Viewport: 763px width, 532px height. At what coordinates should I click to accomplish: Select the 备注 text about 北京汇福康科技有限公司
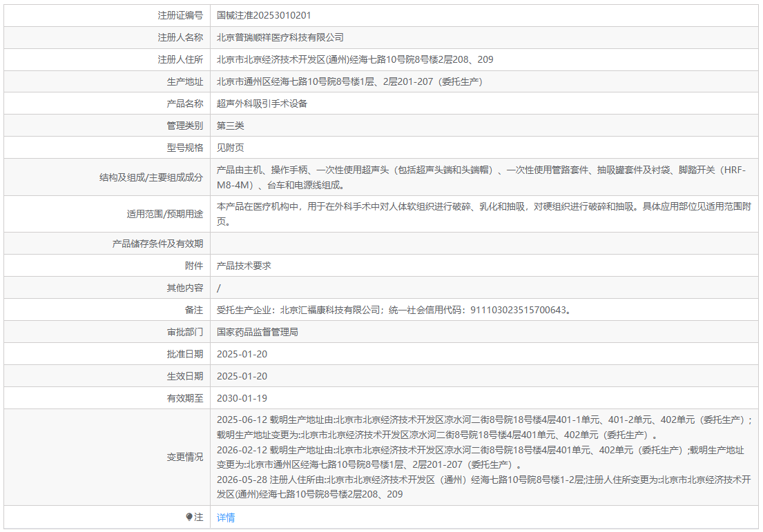pos(394,310)
